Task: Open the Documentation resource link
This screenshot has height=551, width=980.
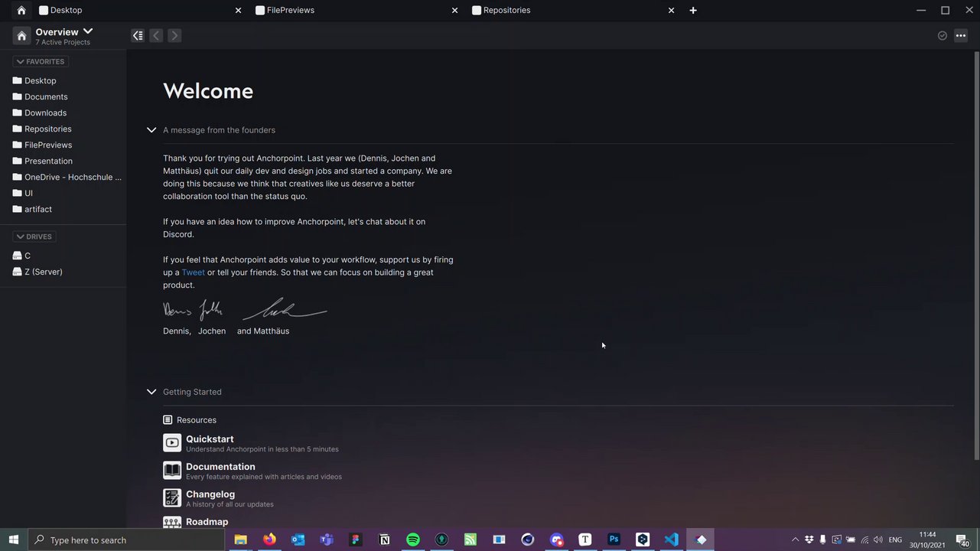Action: [220, 467]
